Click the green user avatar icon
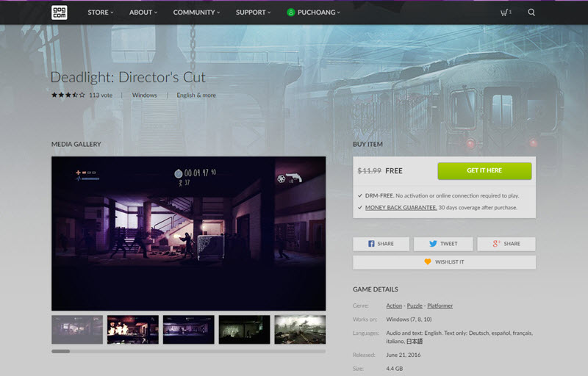 290,12
